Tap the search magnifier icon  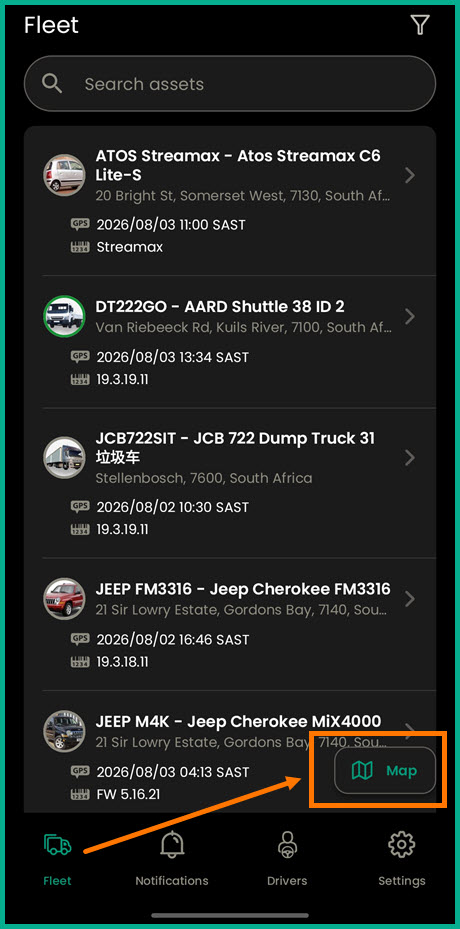52,84
